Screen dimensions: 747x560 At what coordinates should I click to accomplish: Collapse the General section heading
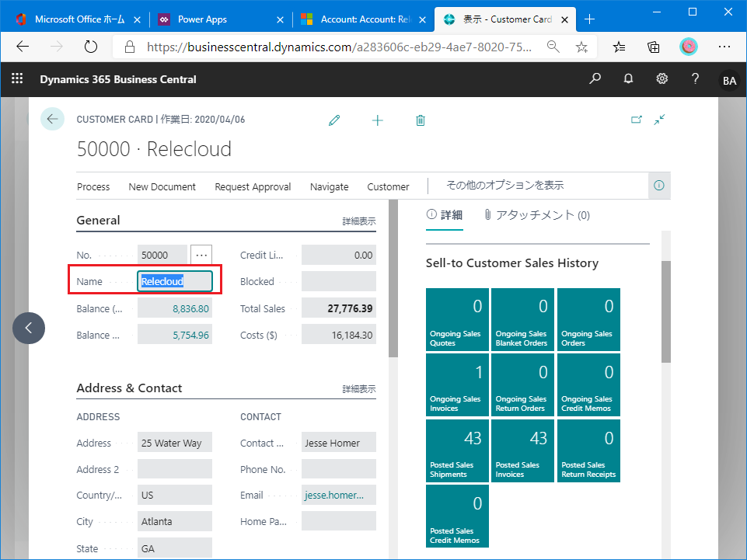tap(98, 221)
